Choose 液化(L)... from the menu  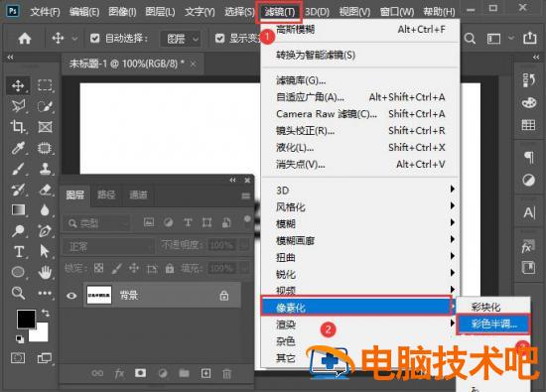[359, 147]
